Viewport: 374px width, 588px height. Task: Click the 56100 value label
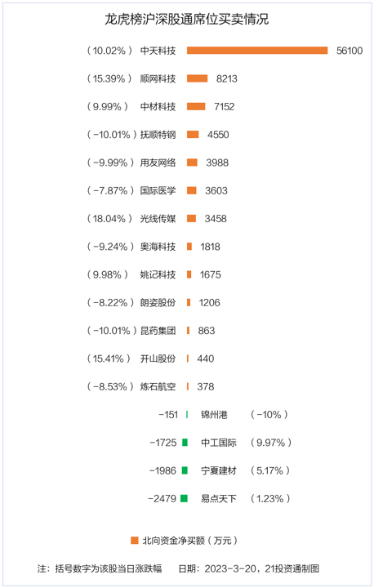[x=350, y=51]
